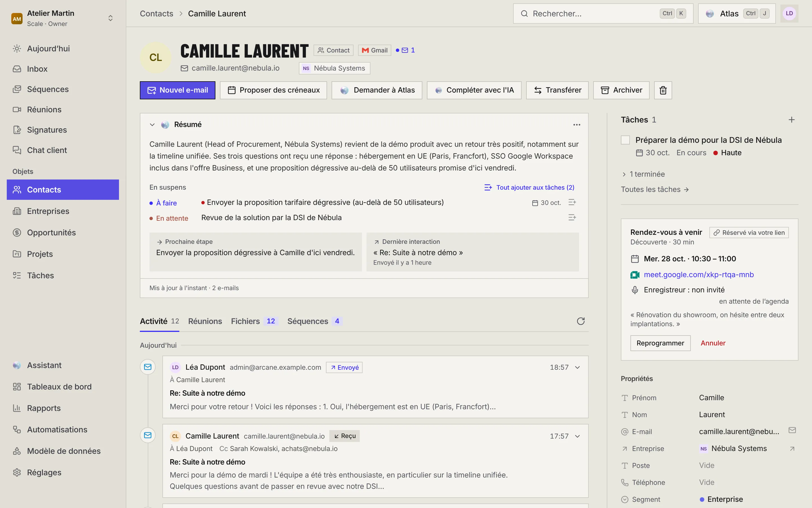Open Signatures in the sidebar
Screen dimensions: 812x508
[63, 130]
